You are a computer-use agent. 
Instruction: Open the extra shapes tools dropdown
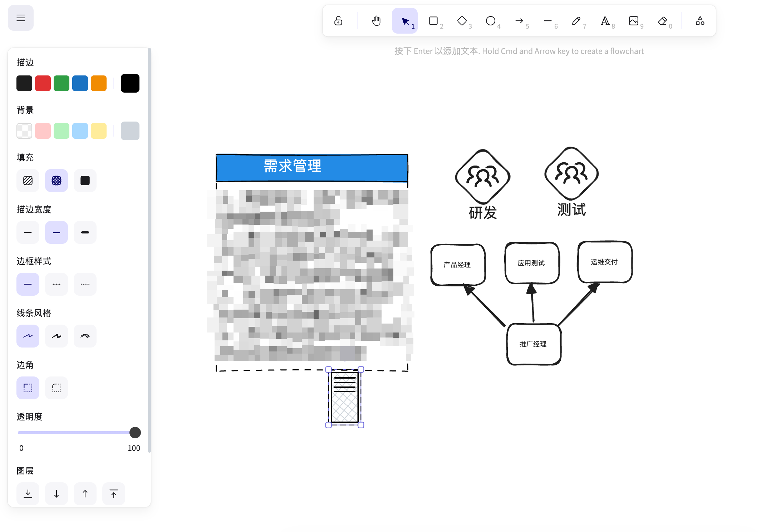coord(700,21)
